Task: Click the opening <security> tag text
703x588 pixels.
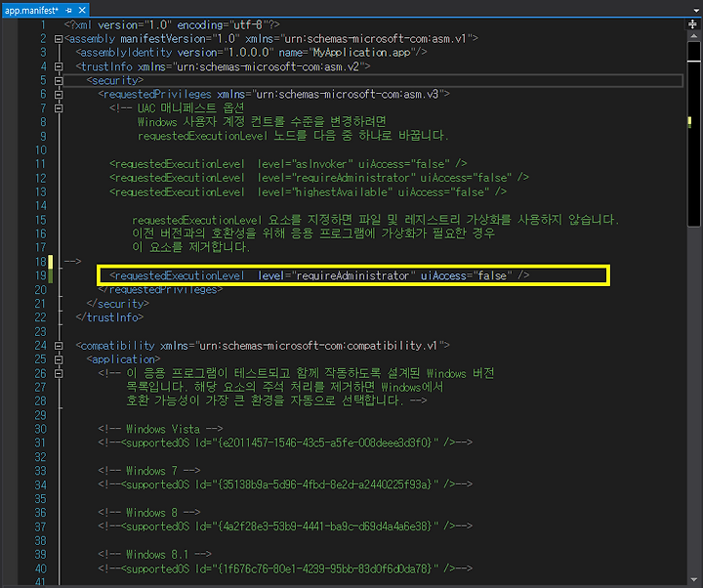Action: coord(115,81)
